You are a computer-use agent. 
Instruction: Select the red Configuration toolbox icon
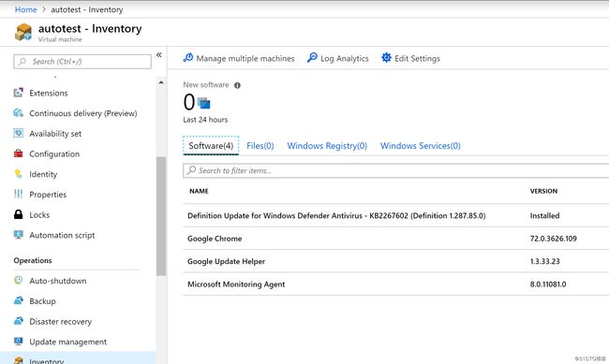pyautogui.click(x=18, y=153)
